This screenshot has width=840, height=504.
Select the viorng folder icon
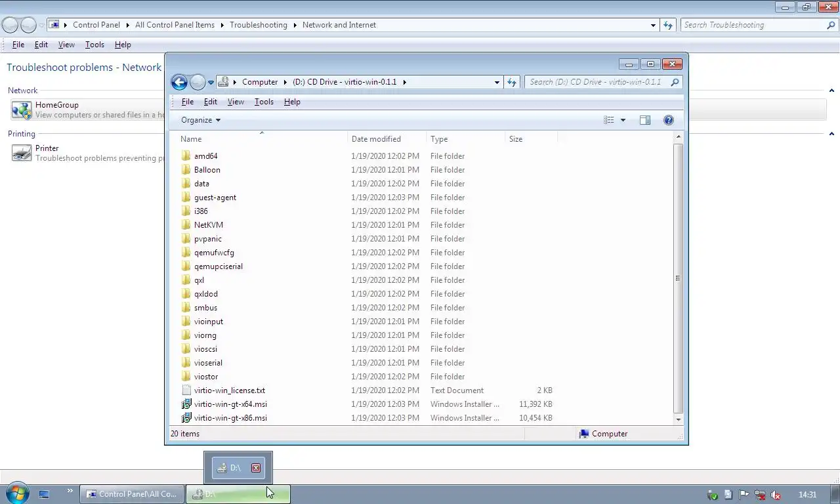(x=186, y=335)
